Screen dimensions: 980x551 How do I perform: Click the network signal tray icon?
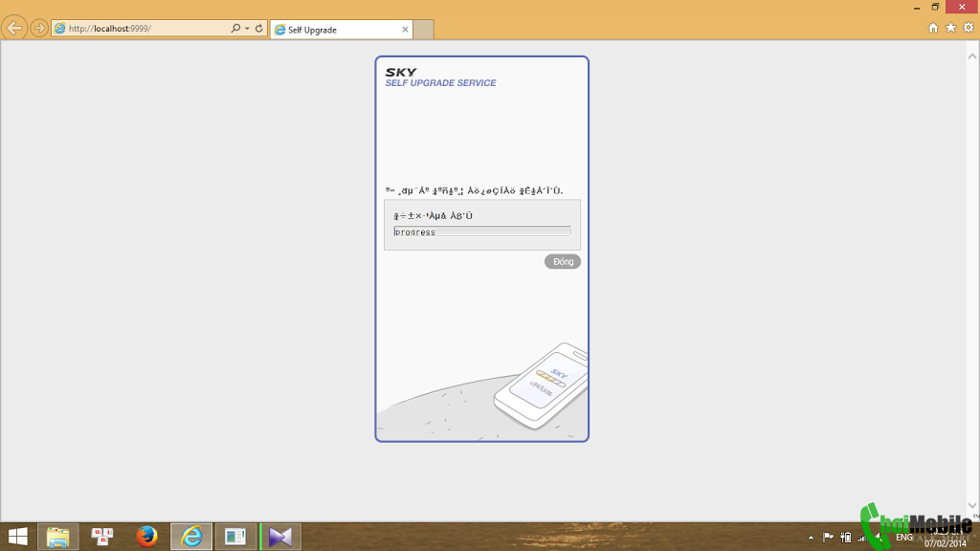862,538
